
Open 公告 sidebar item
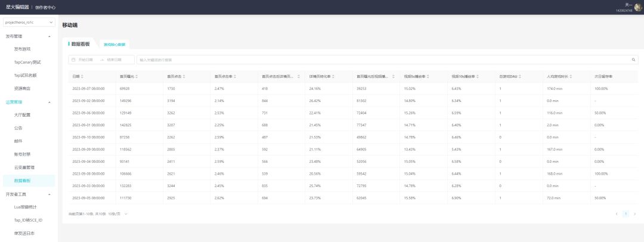18,128
